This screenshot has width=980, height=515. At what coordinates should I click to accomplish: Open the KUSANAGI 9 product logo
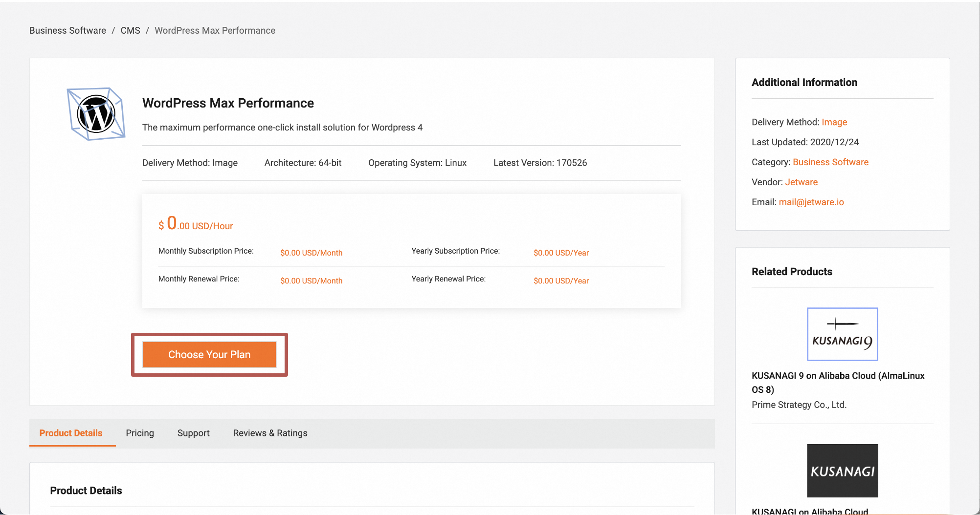click(842, 334)
